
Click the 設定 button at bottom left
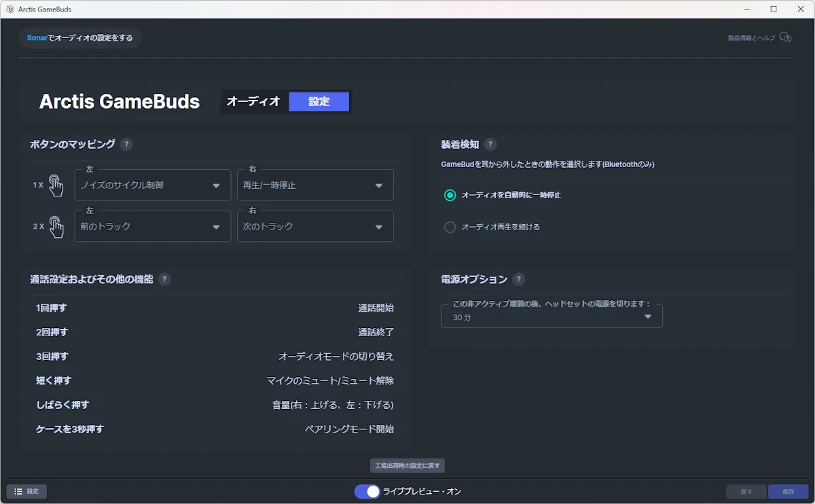[x=26, y=491]
